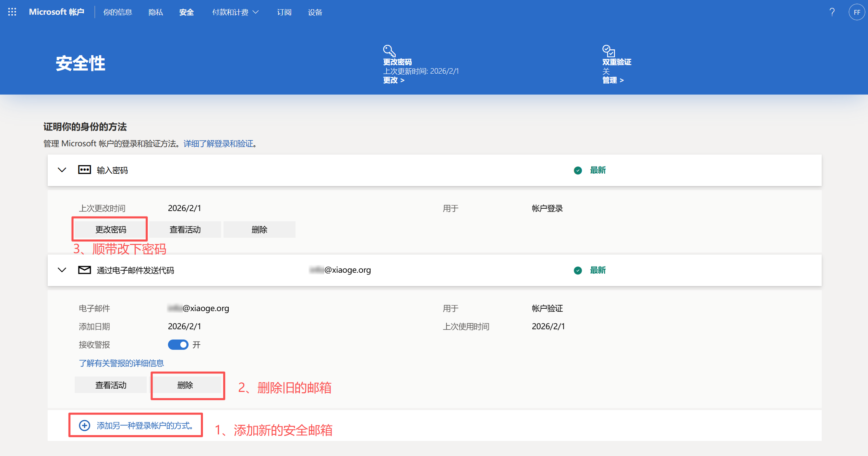Screen dimensions: 868x456
Task: Click the plus circle icon to add sign-in method
Action: [x=84, y=426]
